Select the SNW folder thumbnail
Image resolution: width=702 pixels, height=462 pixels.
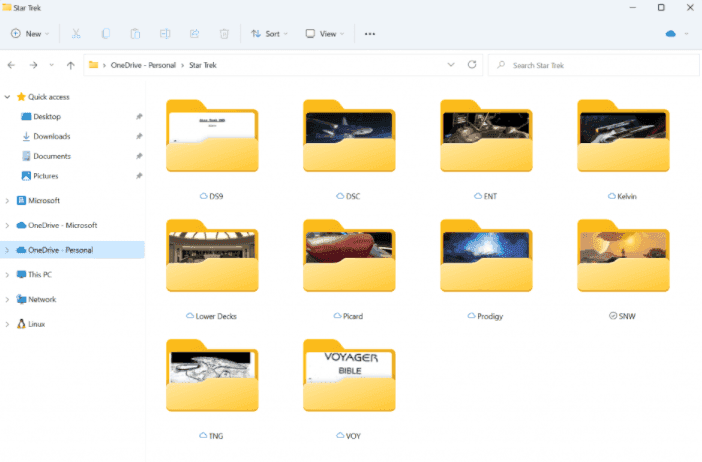pos(623,256)
